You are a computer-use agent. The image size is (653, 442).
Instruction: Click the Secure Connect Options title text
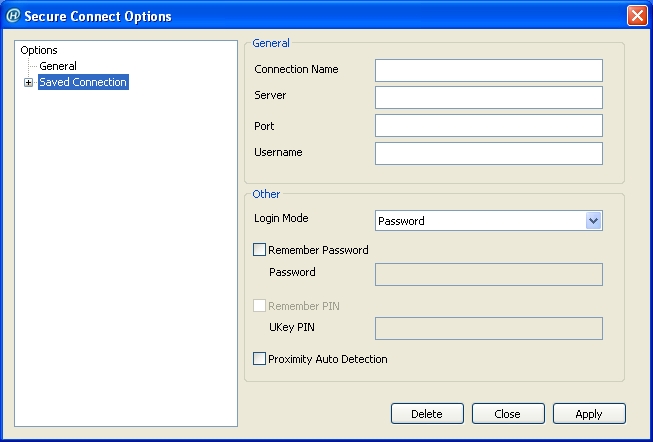click(99, 16)
